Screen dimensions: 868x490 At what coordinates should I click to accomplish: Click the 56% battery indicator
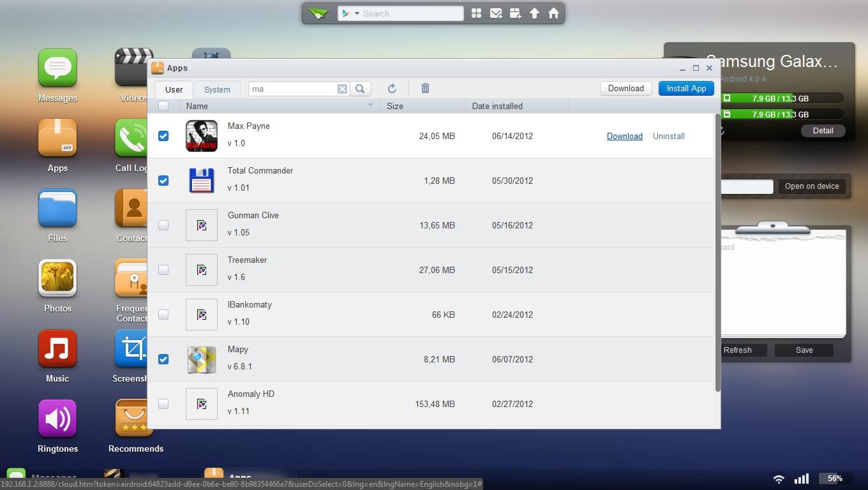coord(835,479)
